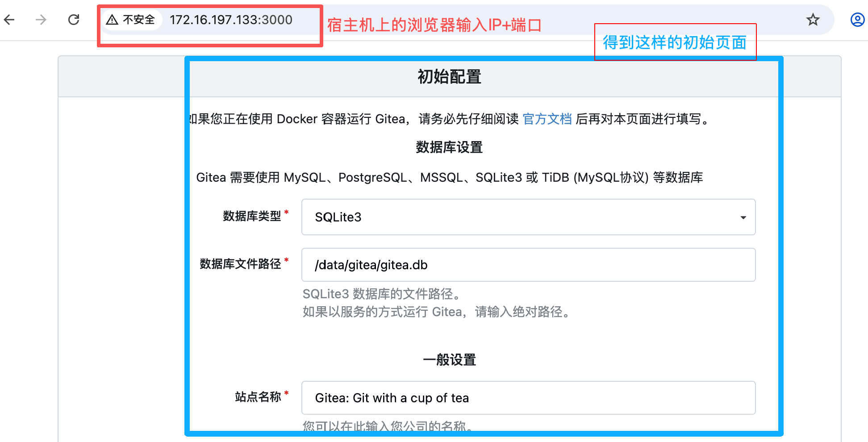
Task: Expand the SQLite3 database type dropdown
Action: (x=528, y=217)
